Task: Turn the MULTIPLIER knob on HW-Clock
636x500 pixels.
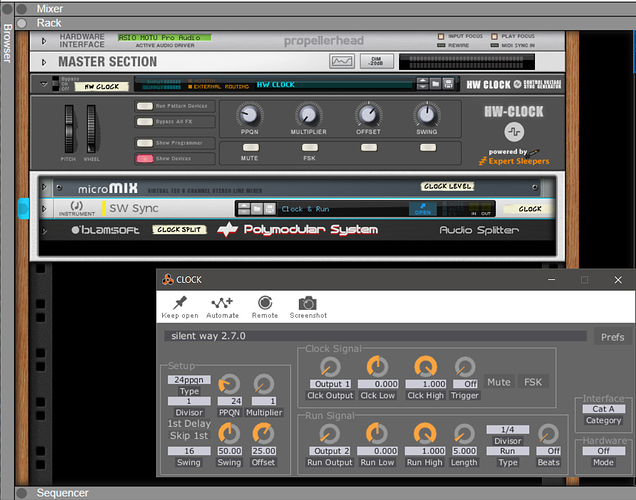Action: [x=308, y=115]
